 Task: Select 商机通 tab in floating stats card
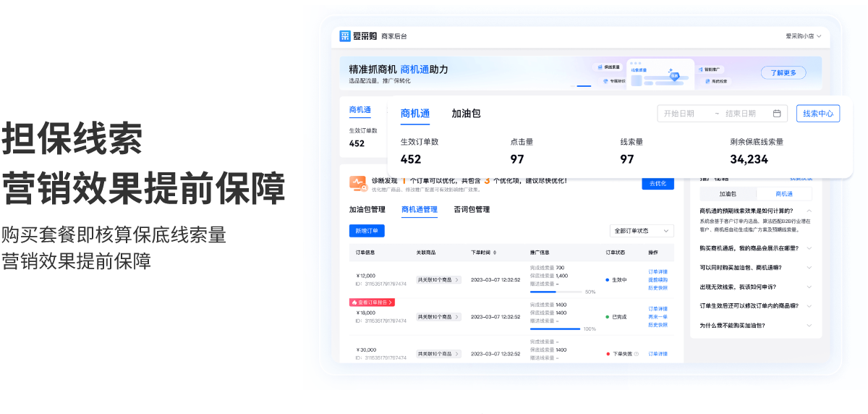(415, 114)
